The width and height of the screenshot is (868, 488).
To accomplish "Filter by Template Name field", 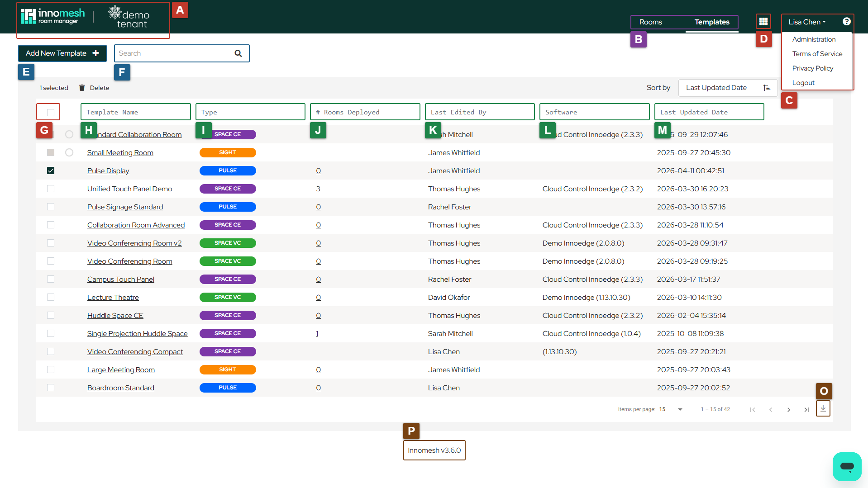I will (x=136, y=112).
